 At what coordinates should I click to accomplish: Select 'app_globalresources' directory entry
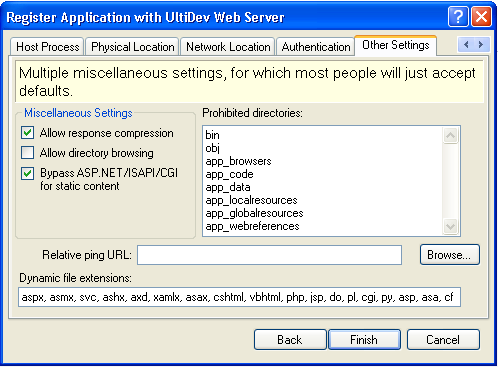(254, 213)
